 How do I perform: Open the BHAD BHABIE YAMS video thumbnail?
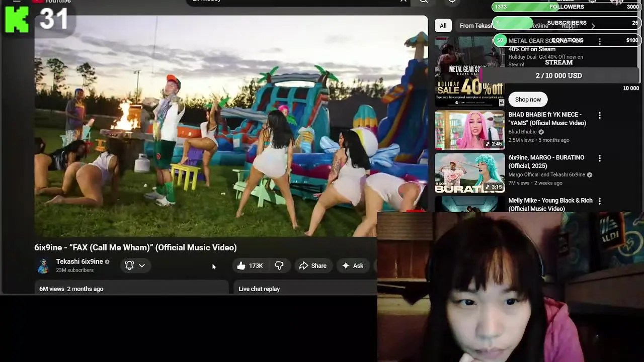[x=469, y=130]
